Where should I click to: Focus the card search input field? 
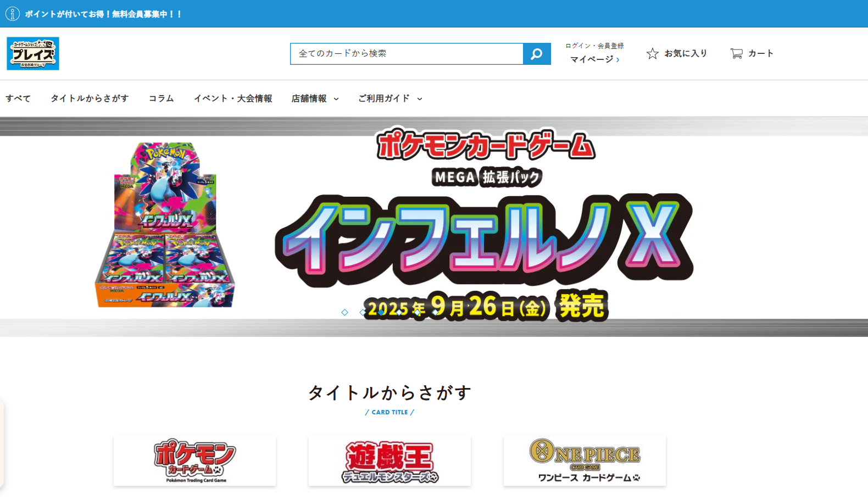[x=407, y=54]
